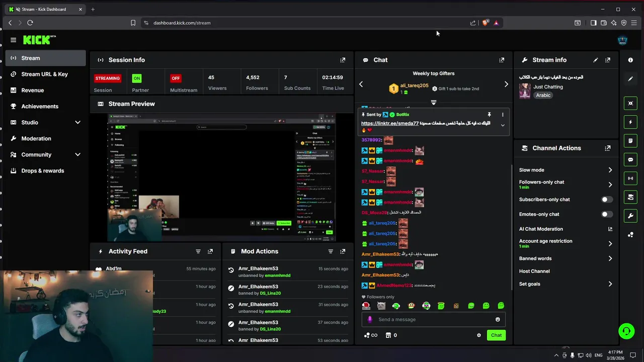The image size is (644, 362).
Task: Pop out the Session Info panel
Action: coord(343,60)
